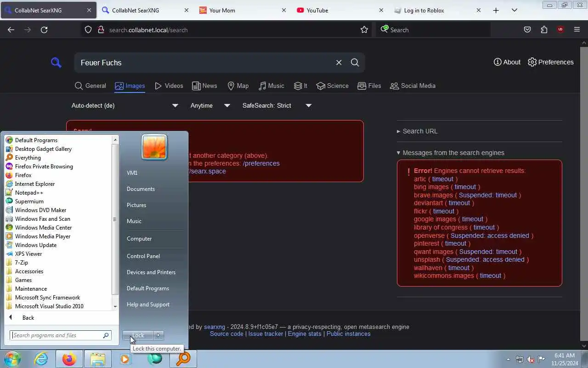Screen dimensions: 588x368
Task: Select the Social Media search category
Action: pyautogui.click(x=413, y=86)
